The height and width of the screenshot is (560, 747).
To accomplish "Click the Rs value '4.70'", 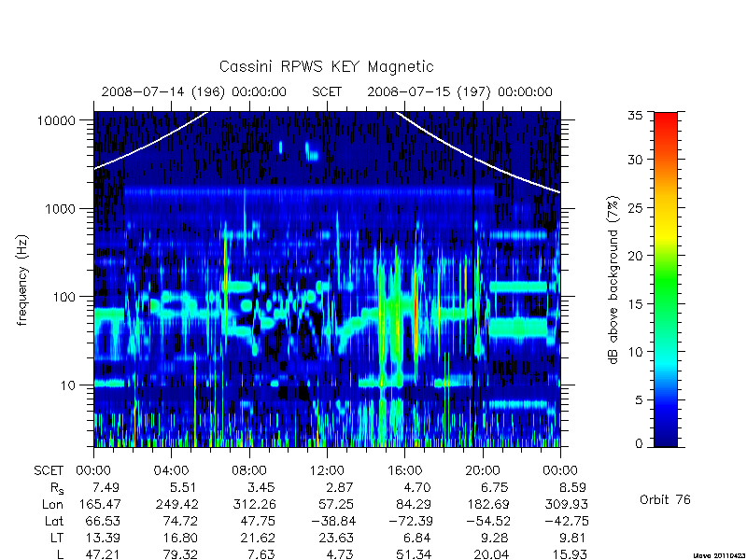I will (416, 487).
